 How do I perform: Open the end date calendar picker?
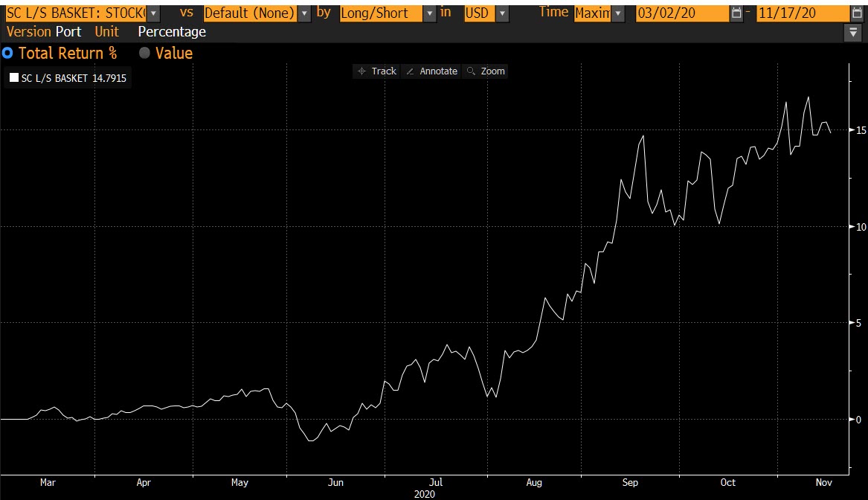tap(855, 13)
